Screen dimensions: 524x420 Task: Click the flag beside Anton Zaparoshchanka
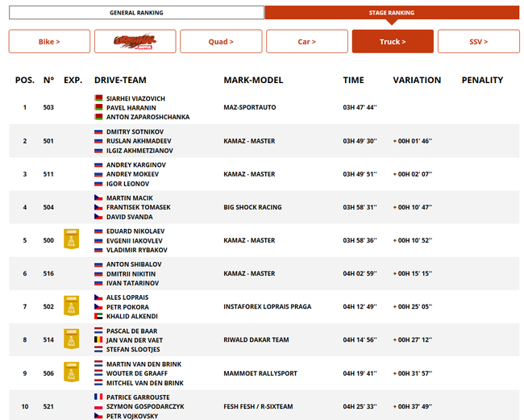(x=98, y=117)
